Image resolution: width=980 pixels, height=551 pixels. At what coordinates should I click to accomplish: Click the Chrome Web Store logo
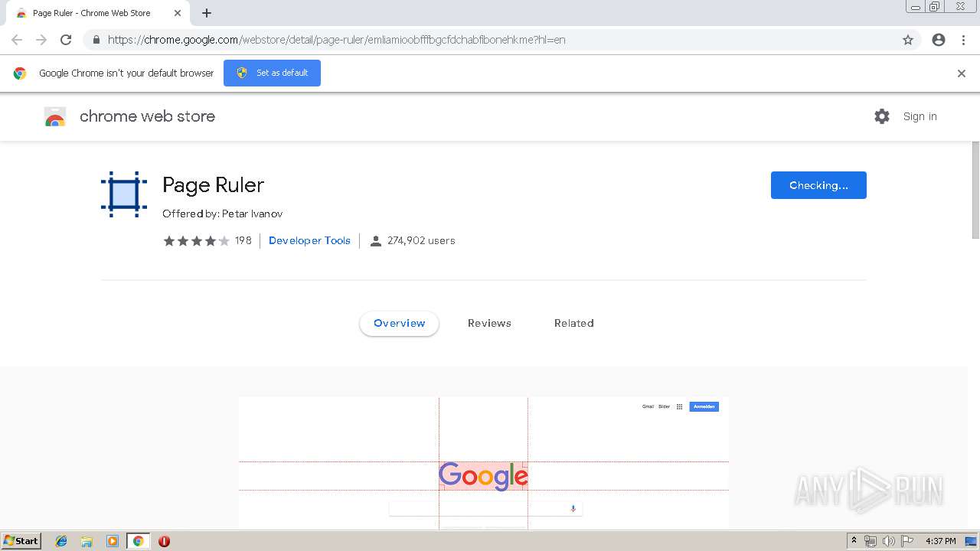click(x=55, y=116)
